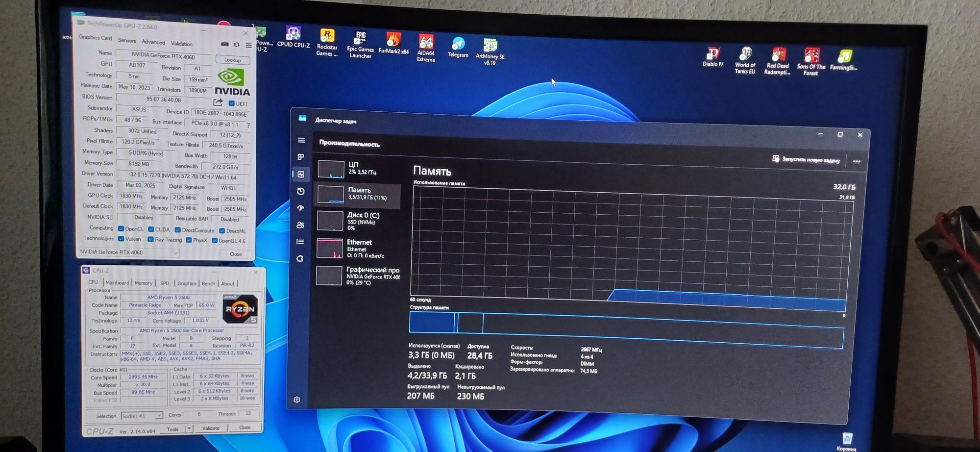Screen dimensions: 980x452
Task: Select the Графический процессор GPU performance item
Action: click(357, 276)
